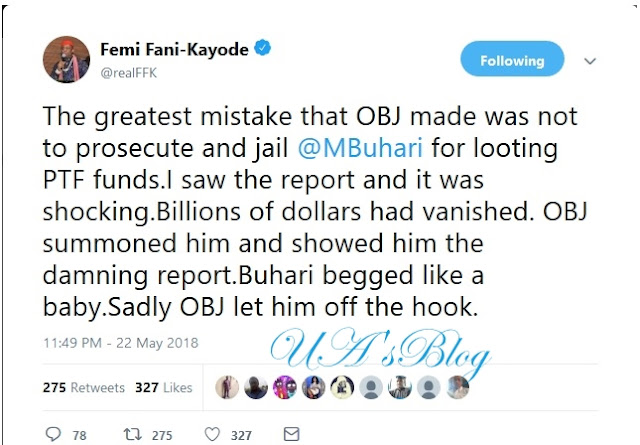Open the @MBuhari mention link
Viewport: 640px width, 445px height.
pos(360,148)
